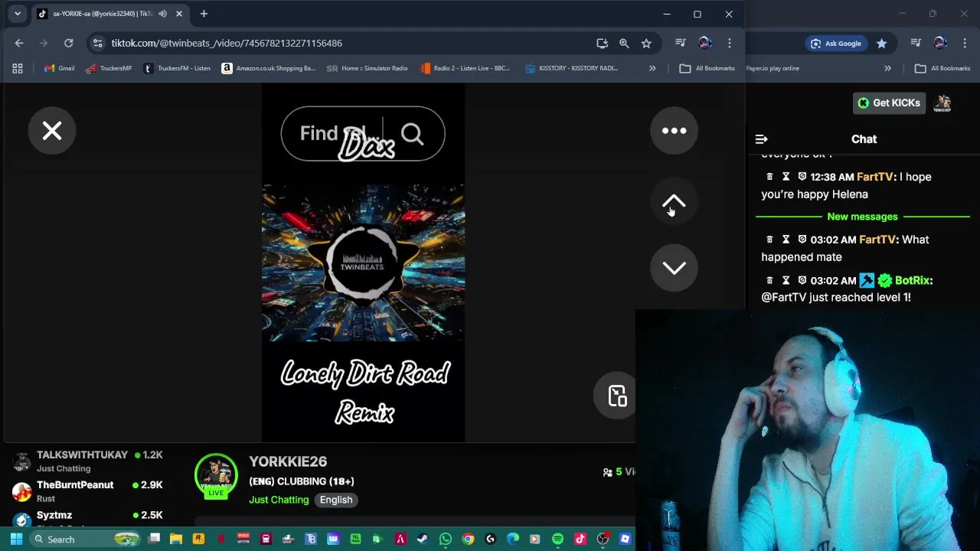Open KISSTORY Radio bookmark

(x=571, y=68)
